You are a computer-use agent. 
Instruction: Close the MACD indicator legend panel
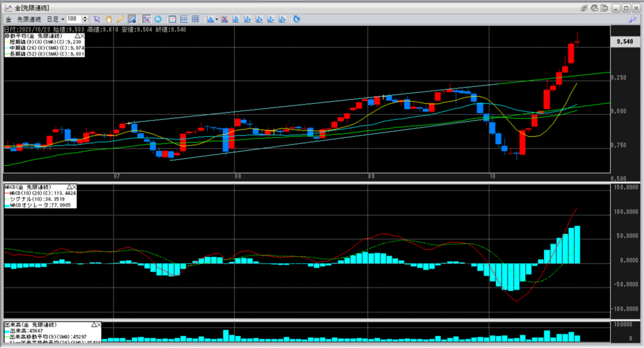(x=74, y=187)
